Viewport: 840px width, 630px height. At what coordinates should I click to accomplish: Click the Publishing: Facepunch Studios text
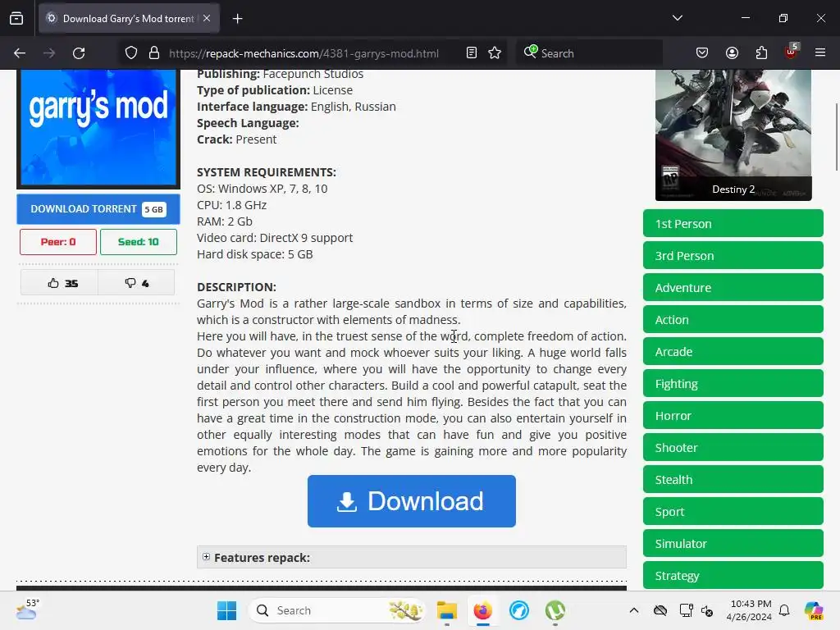pos(281,74)
